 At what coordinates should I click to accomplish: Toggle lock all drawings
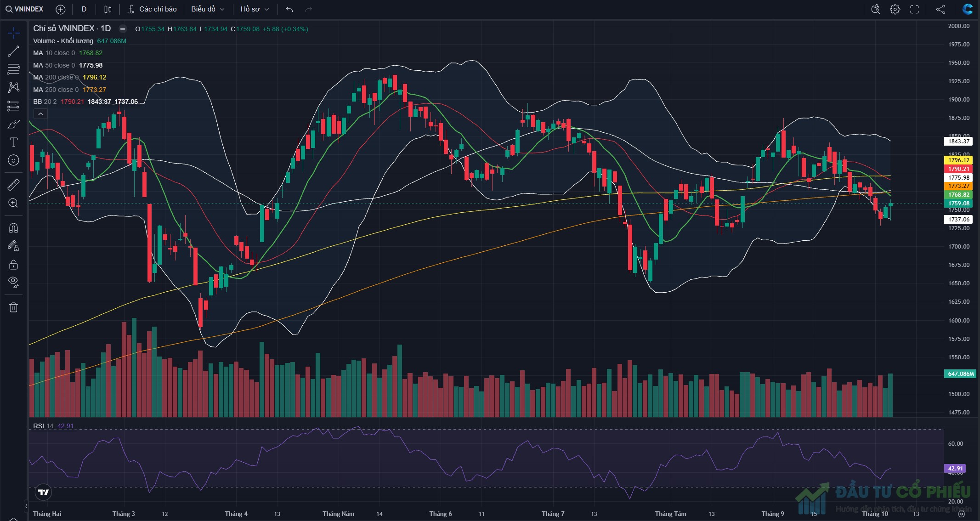tap(13, 265)
